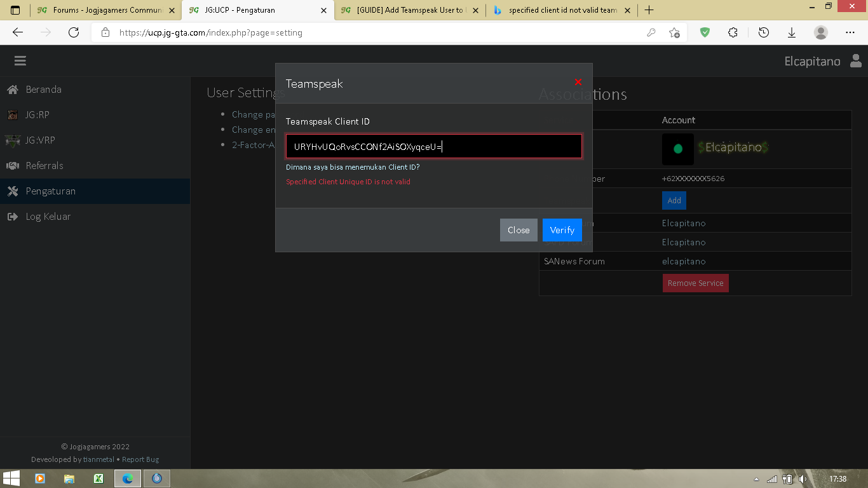Close the GUIDE Add Teamspeak User tab
Image resolution: width=868 pixels, height=488 pixels.
click(476, 11)
